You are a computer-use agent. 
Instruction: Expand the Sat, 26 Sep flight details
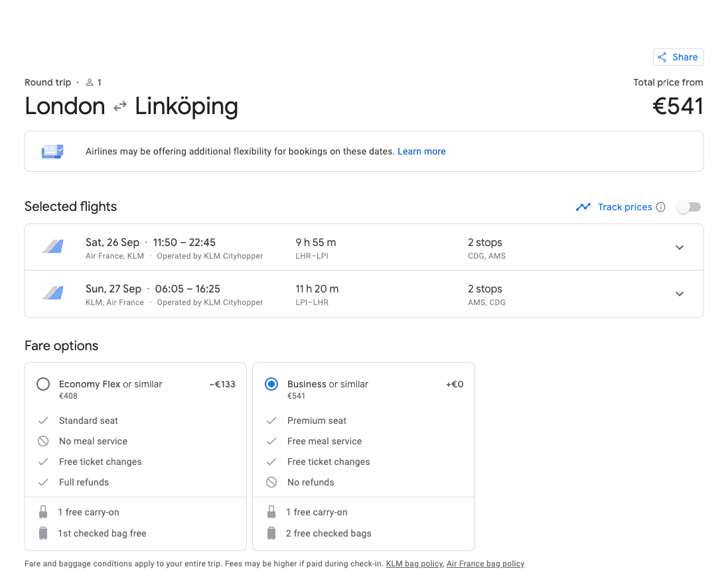pos(680,247)
